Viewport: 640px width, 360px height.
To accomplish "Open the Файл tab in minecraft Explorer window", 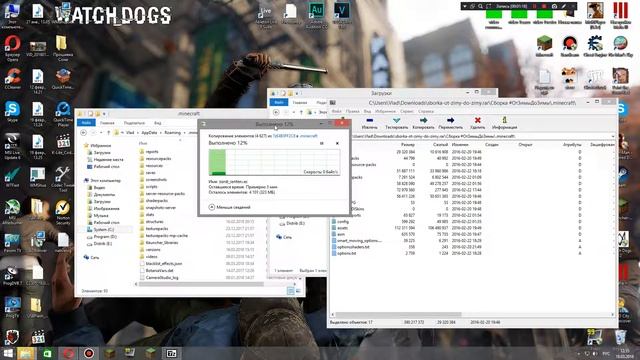I will pos(86,122).
